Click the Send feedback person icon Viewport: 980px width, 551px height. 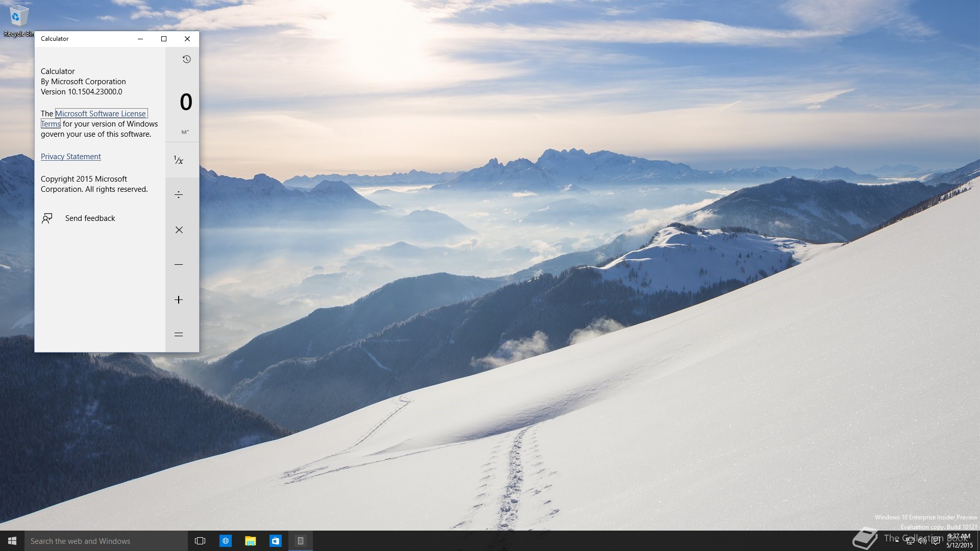point(47,218)
